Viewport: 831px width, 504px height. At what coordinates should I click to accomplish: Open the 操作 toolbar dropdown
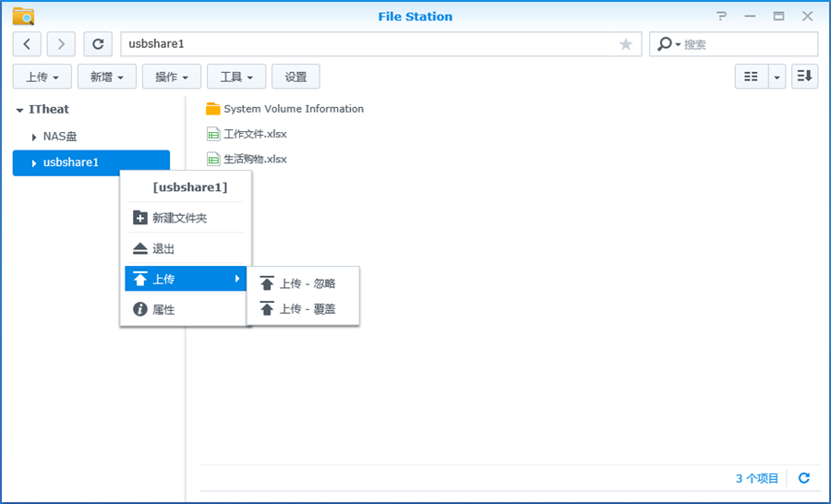click(172, 77)
